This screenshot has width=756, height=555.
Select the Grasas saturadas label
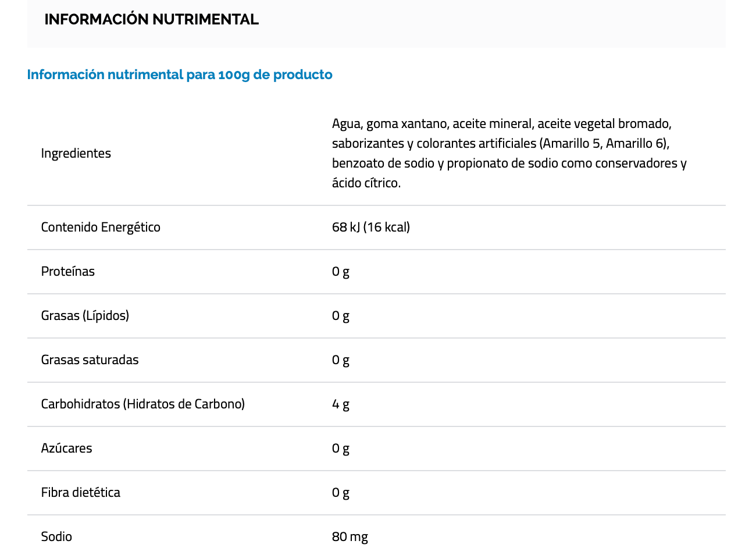90,360
